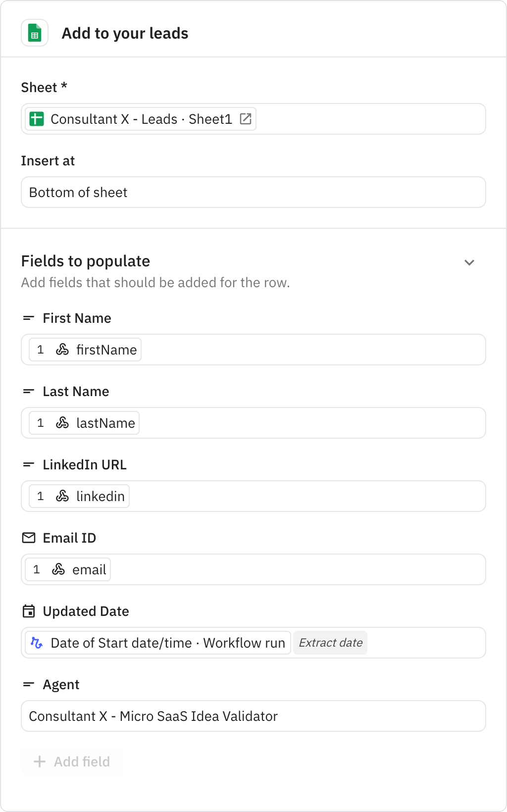Click the webhook icon in lastName chip
Screen dimensions: 507x812
[x=62, y=423]
